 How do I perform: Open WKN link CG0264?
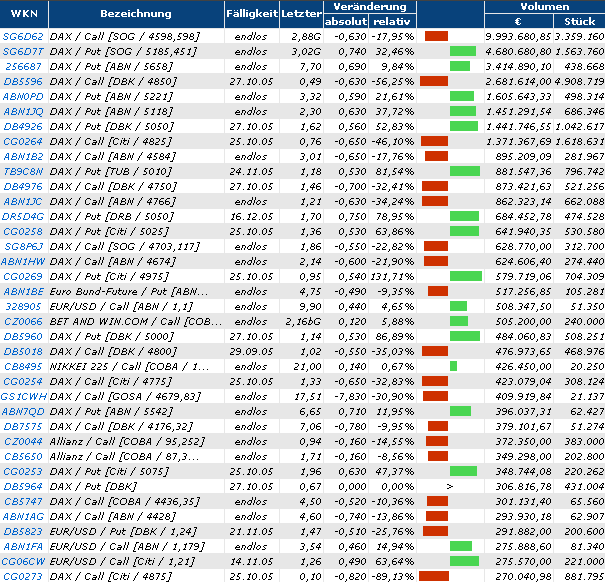23,142
